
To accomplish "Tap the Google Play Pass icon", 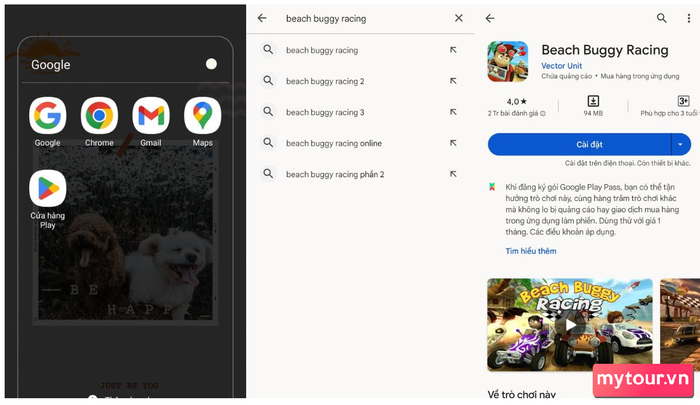I will tap(492, 187).
